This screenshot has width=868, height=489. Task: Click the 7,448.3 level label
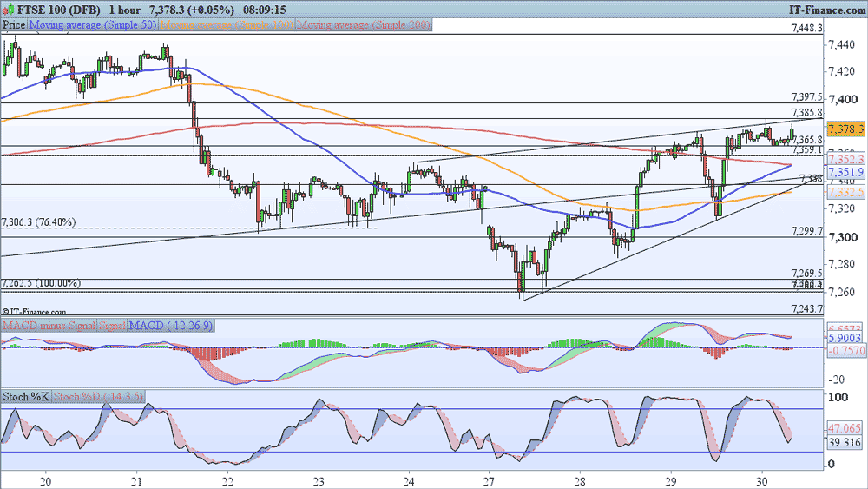806,29
